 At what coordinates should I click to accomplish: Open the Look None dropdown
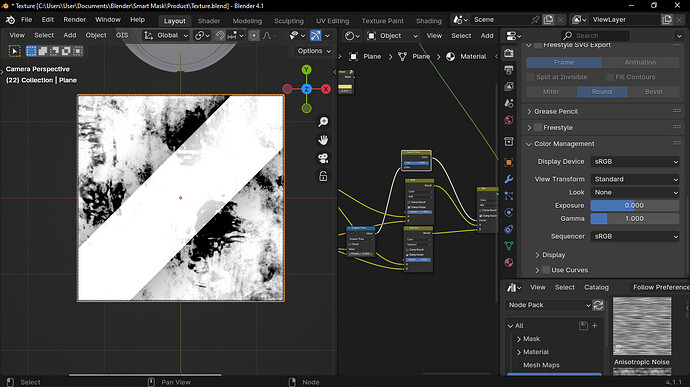[x=635, y=192]
